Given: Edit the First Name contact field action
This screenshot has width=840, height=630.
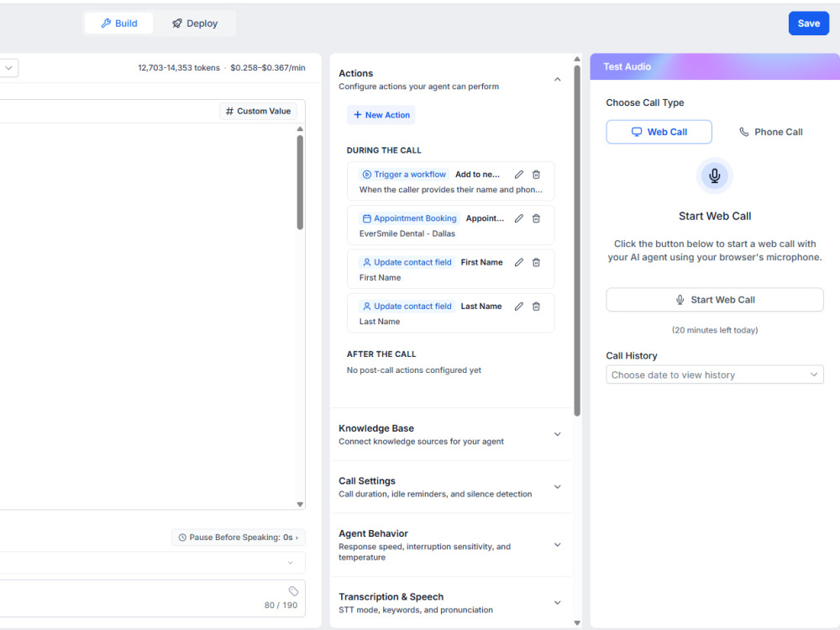Looking at the screenshot, I should pos(518,262).
